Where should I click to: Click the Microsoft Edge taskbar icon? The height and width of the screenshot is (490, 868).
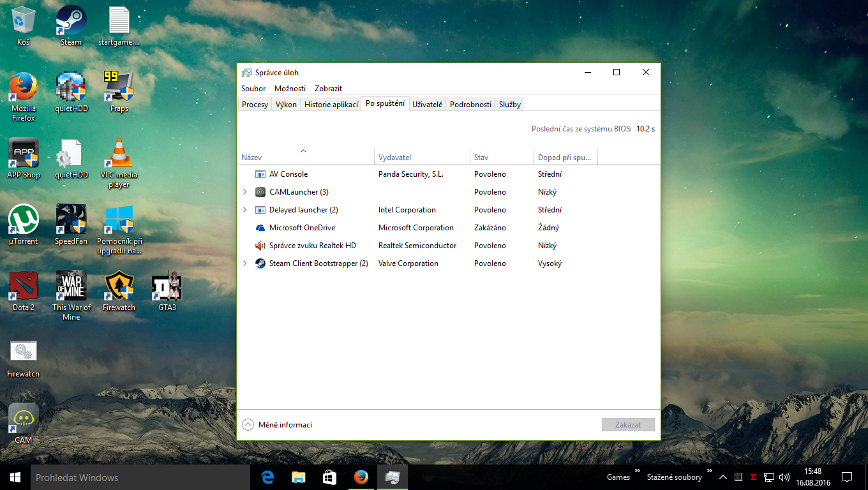[x=268, y=477]
